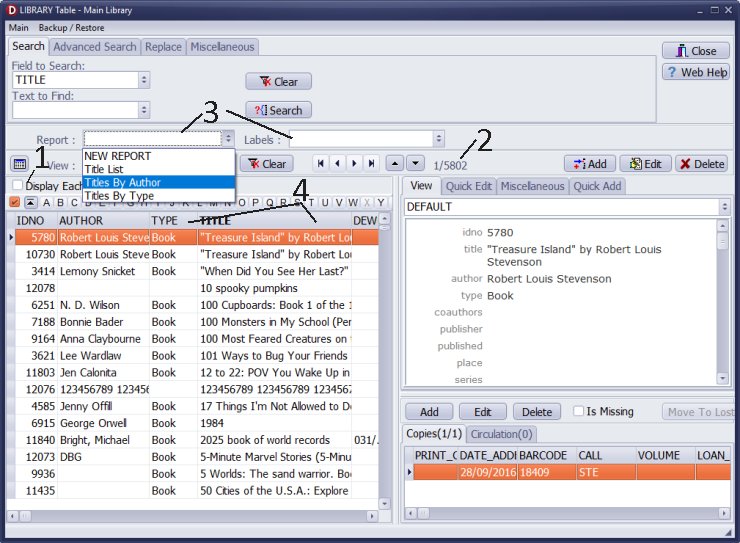Jump to the last record
The height and width of the screenshot is (543, 740).
click(371, 163)
